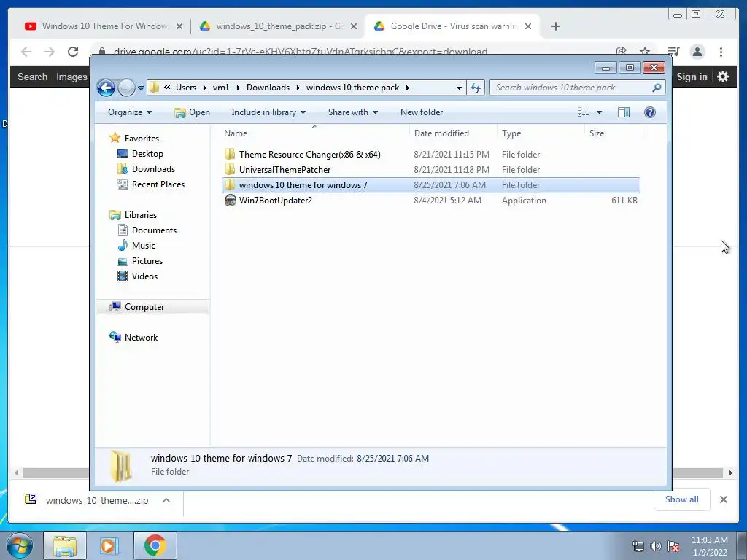Viewport: 747px width, 560px height.
Task: Click vm1 in the address breadcrumb
Action: point(221,87)
